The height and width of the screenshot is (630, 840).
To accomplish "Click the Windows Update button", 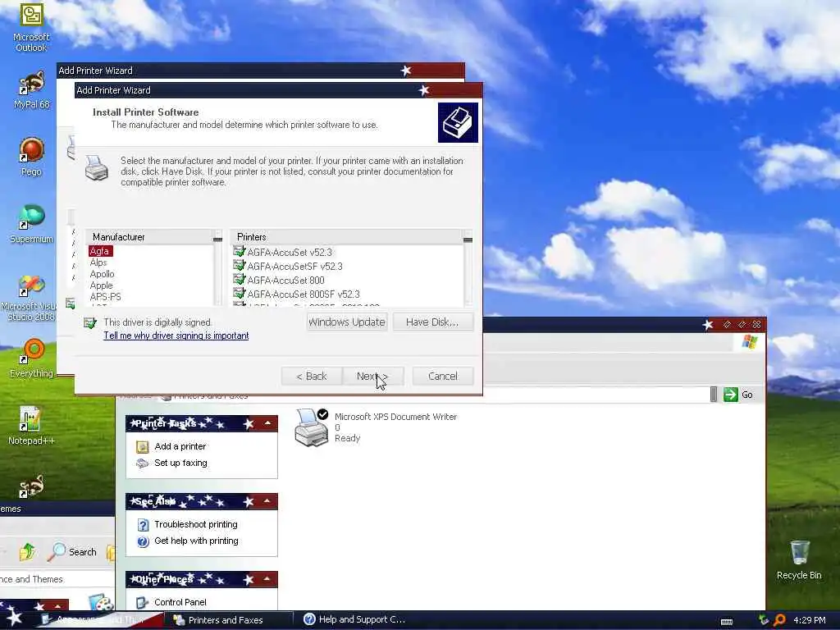I will pos(347,322).
